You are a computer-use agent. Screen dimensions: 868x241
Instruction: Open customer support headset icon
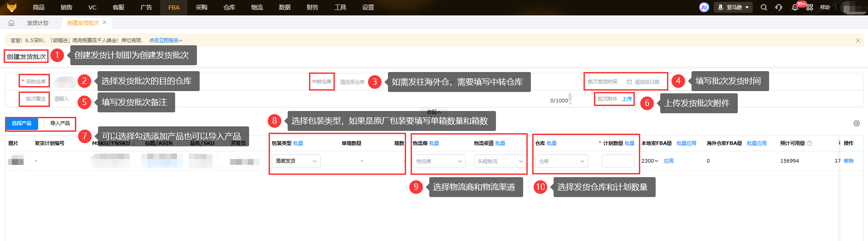click(x=779, y=7)
